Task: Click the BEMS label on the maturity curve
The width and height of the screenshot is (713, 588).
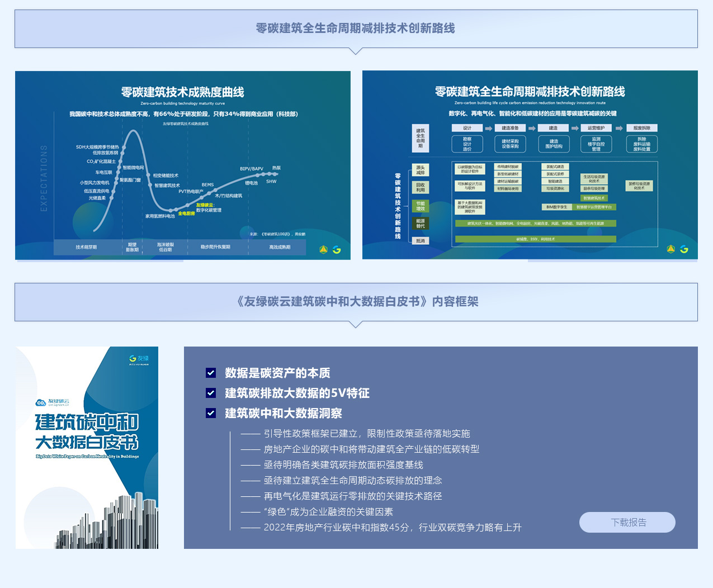Action: point(208,184)
